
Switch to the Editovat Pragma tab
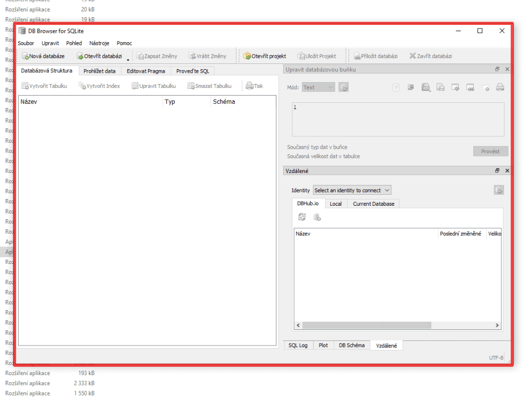(146, 71)
